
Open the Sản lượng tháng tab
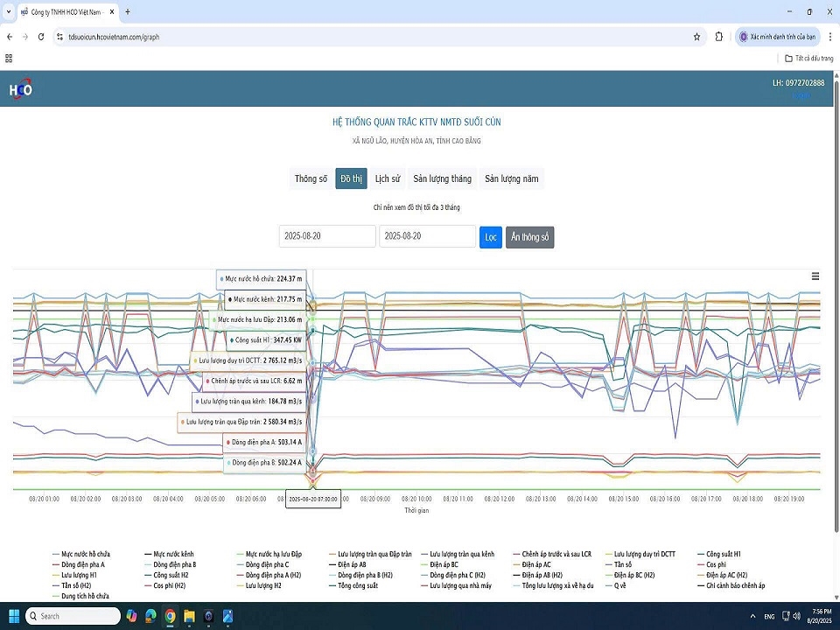click(x=442, y=178)
